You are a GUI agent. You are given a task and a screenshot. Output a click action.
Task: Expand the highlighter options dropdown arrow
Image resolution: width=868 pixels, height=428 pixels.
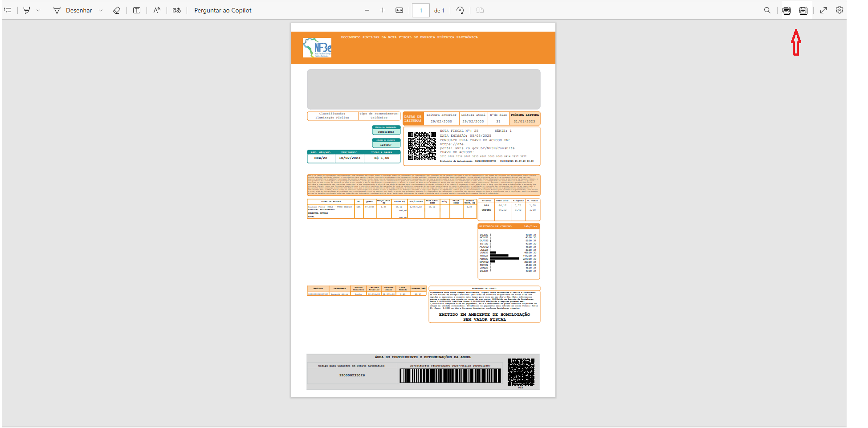(38, 10)
